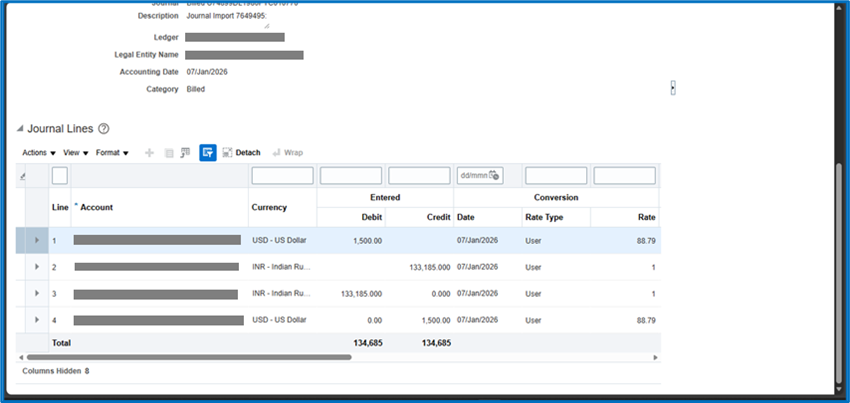
Task: Open the View menu
Action: (75, 153)
